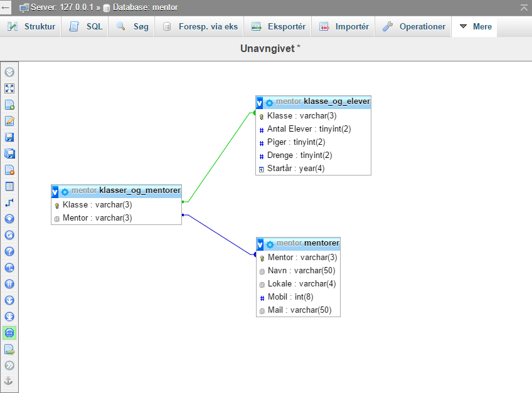The image size is (532, 393).
Task: Open the Server: 127.0.0.1 breadcrumb link
Action: pyautogui.click(x=61, y=8)
